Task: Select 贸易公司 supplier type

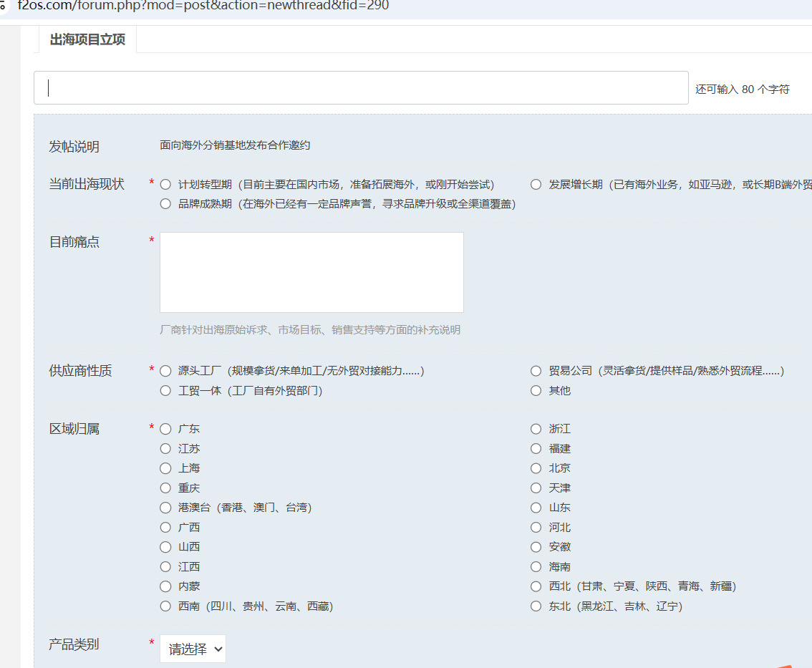Action: point(536,371)
